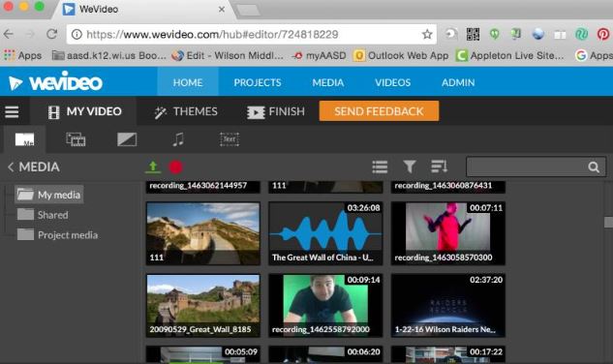Go back in the browser
613x364 pixels.
(9, 35)
